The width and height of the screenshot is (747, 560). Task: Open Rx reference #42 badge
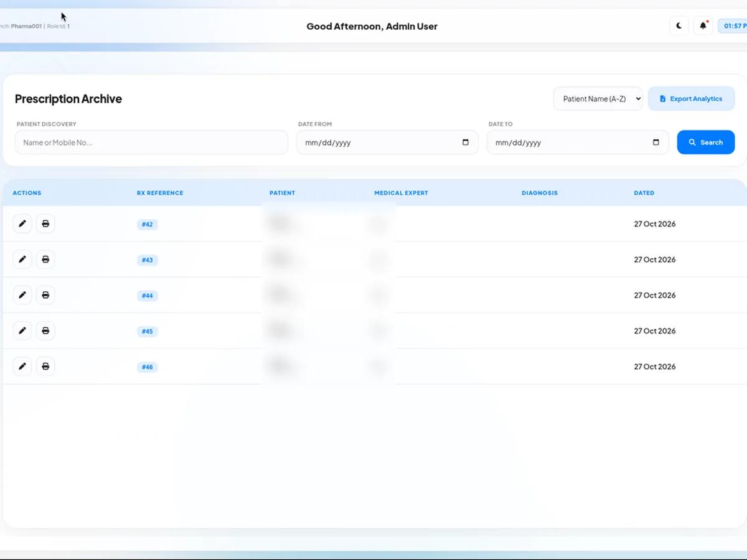pos(148,224)
